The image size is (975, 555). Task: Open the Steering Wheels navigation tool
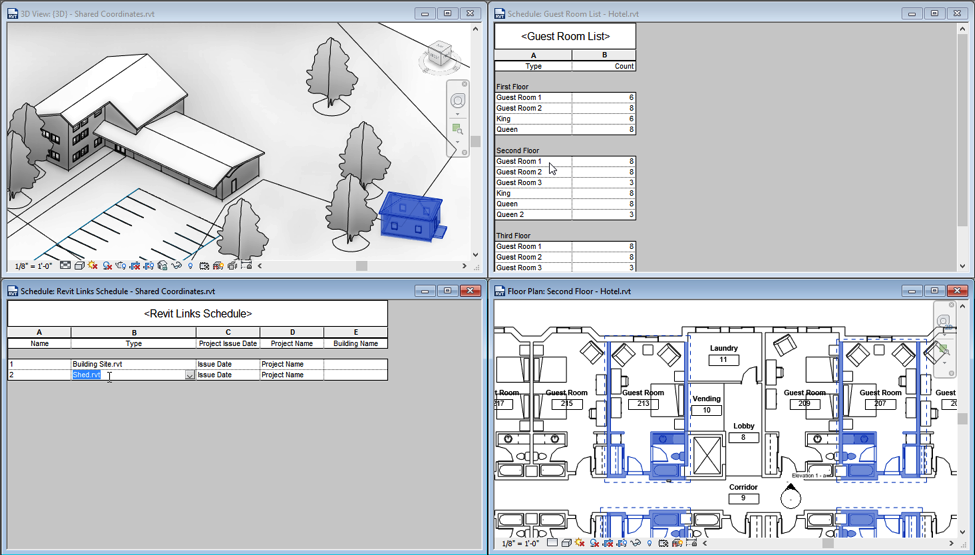pos(458,101)
